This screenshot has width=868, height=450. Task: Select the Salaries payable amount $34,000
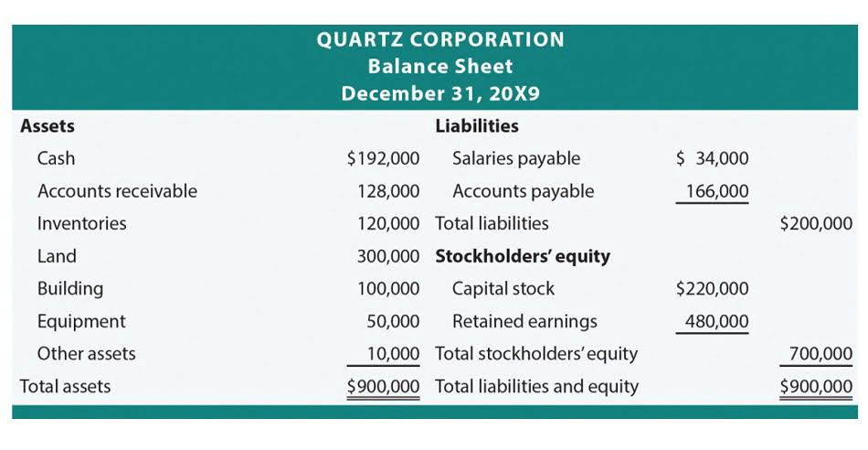click(712, 158)
